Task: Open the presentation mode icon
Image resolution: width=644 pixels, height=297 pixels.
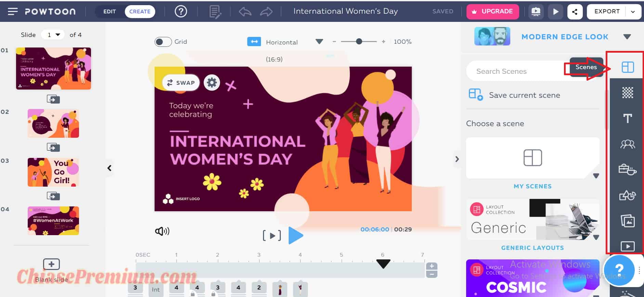Action: pyautogui.click(x=536, y=12)
